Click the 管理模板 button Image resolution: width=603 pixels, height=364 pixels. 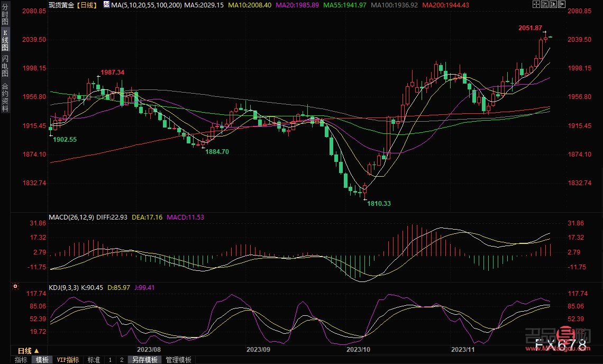(178, 360)
